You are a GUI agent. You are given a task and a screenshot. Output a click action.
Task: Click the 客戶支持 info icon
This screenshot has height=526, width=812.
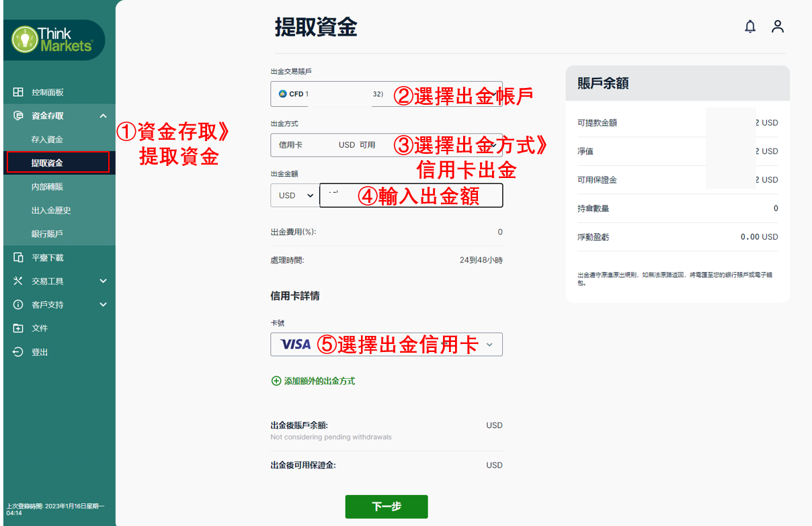point(18,304)
